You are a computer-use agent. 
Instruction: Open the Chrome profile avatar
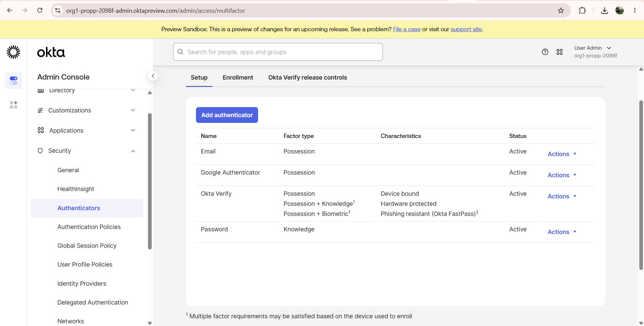pos(620,10)
